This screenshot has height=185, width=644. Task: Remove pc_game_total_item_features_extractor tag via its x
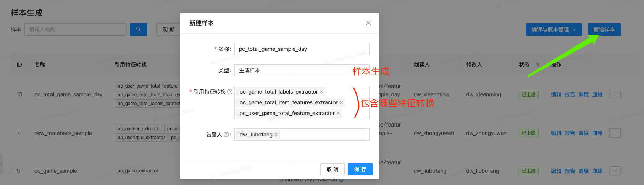click(341, 102)
